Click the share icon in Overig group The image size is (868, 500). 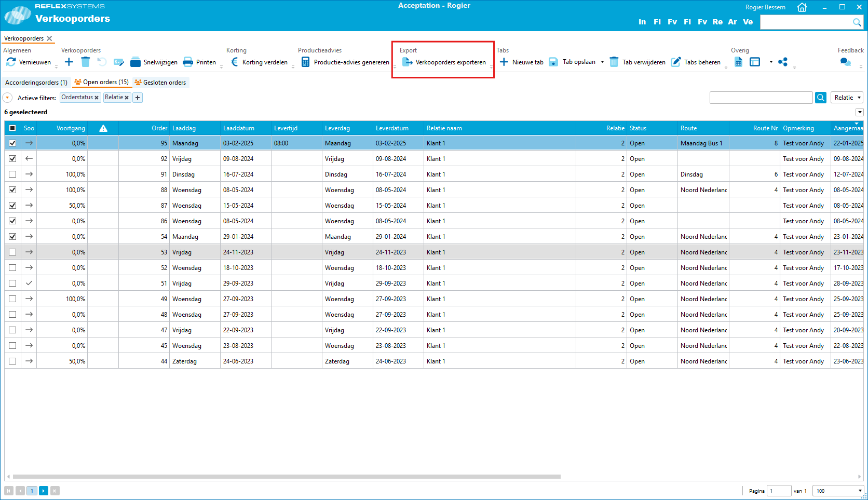click(783, 62)
